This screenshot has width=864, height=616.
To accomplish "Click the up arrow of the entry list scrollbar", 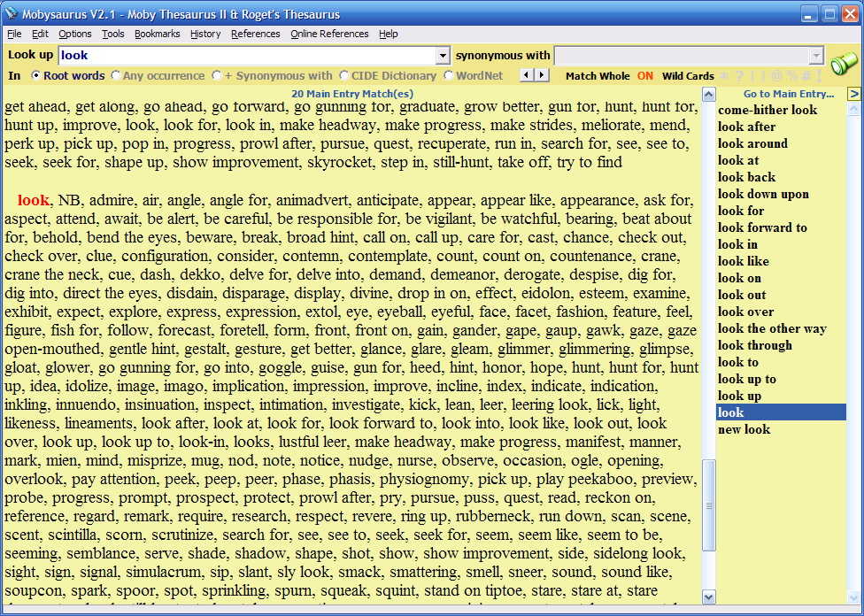I will point(853,109).
